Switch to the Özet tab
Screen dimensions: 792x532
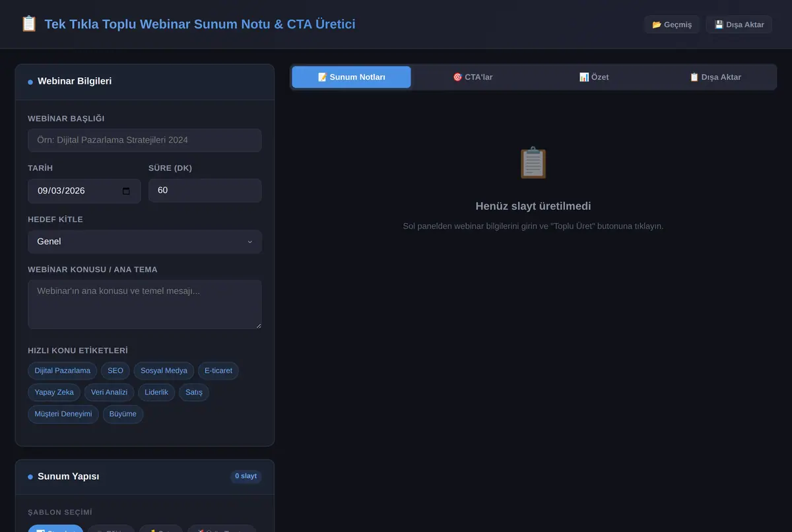(594, 77)
